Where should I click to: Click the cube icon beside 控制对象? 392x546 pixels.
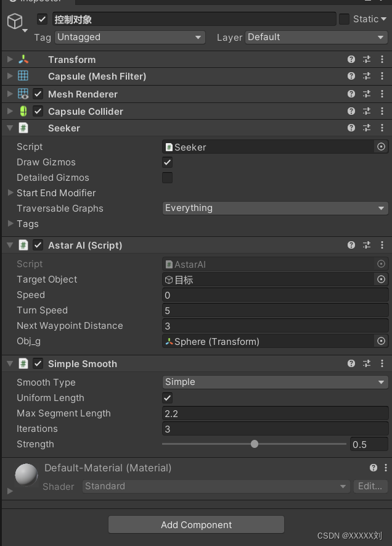coord(14,19)
